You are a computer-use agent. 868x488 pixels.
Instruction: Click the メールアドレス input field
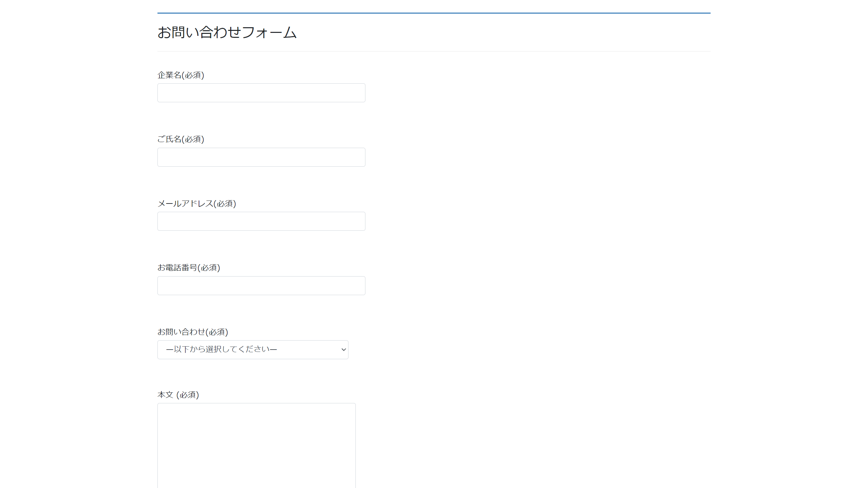pyautogui.click(x=261, y=221)
